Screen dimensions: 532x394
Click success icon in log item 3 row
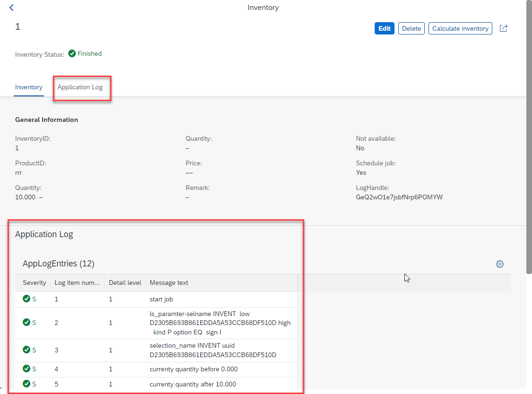[26, 350]
